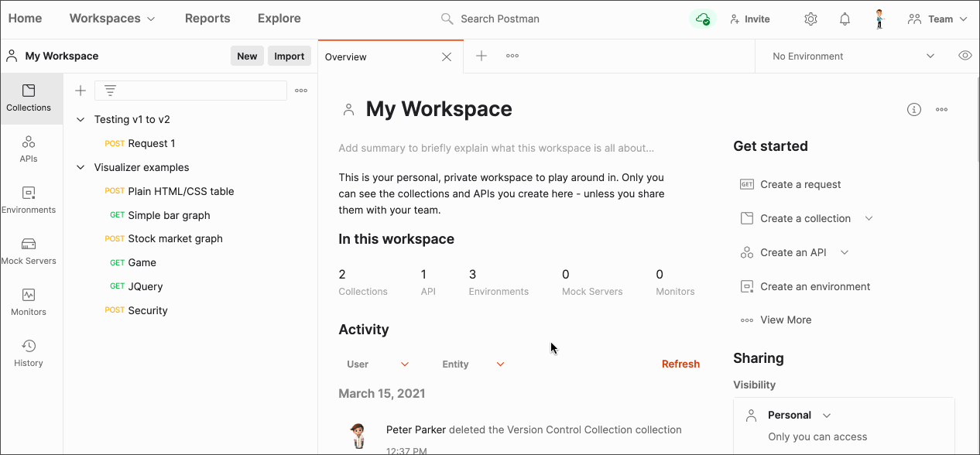Image resolution: width=980 pixels, height=455 pixels.
Task: Open the Game request
Action: [x=142, y=262]
